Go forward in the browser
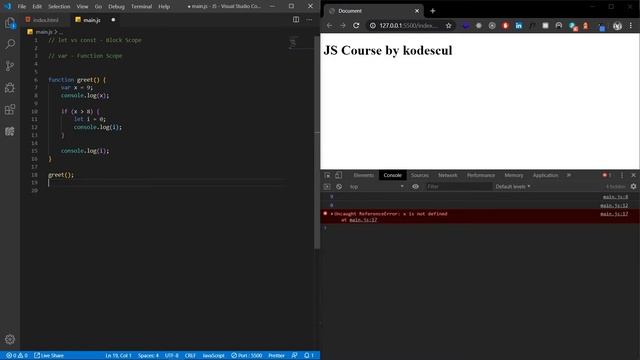The height and width of the screenshot is (360, 640). pyautogui.click(x=343, y=25)
